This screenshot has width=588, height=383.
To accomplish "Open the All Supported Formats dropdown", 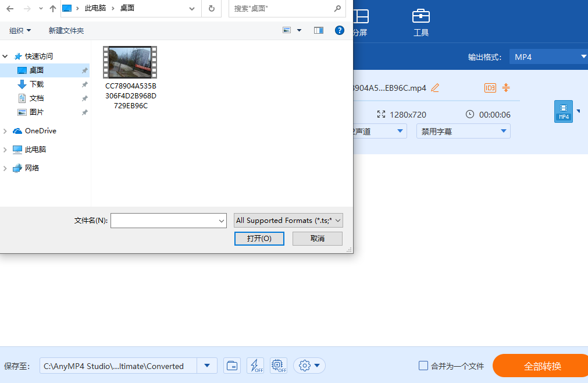I will 288,220.
